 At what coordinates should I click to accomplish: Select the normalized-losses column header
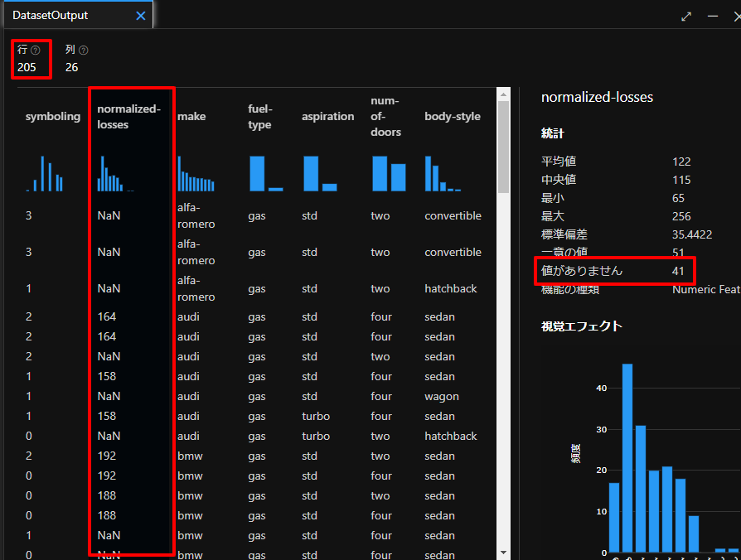(128, 117)
